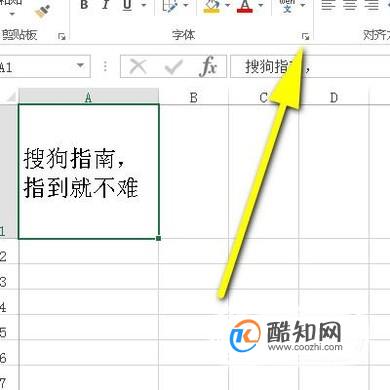Open font color dropdown arrow
Screen dimensions: 390x390
click(261, 5)
